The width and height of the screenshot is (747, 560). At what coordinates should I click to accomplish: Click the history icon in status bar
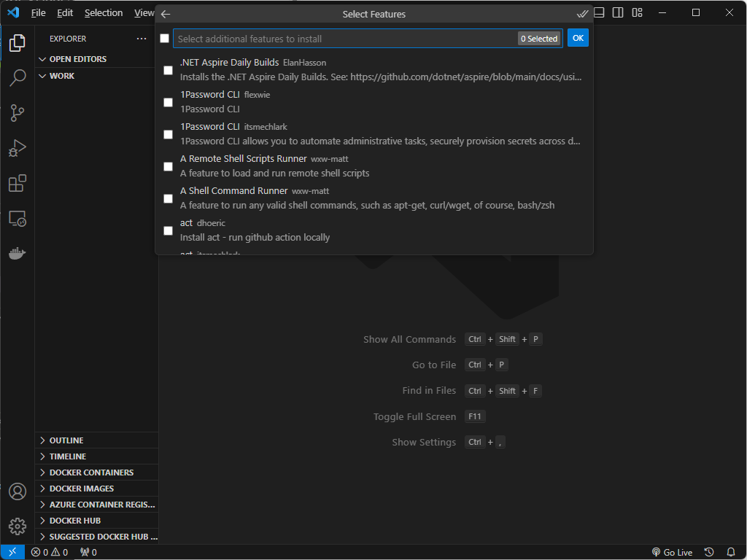point(709,552)
